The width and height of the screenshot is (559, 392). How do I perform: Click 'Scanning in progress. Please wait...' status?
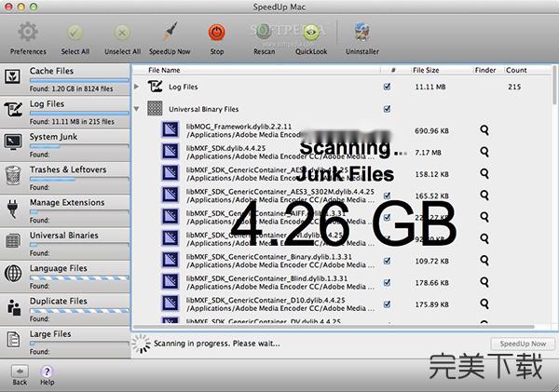[217, 344]
